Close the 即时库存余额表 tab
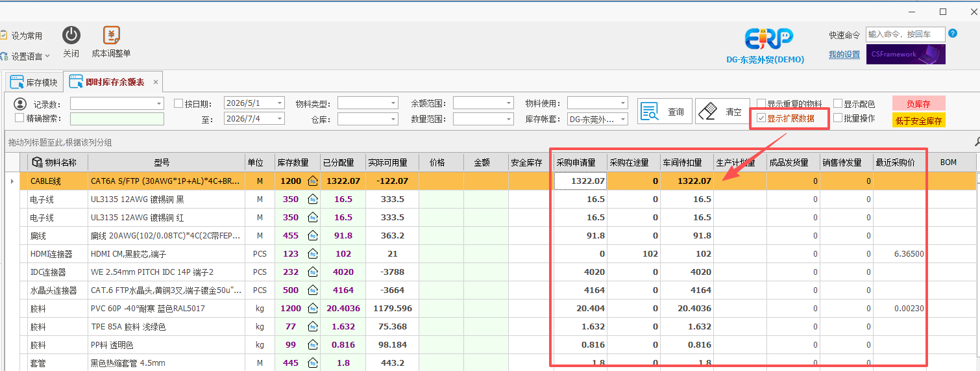The width and height of the screenshot is (980, 371). [156, 83]
